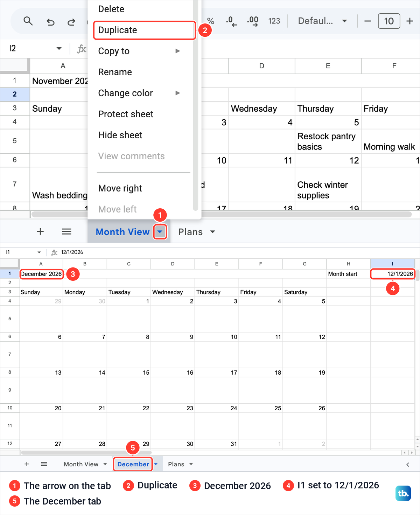Click the lower sheet scroll-down arrow
The image size is (420, 515).
tap(417, 447)
